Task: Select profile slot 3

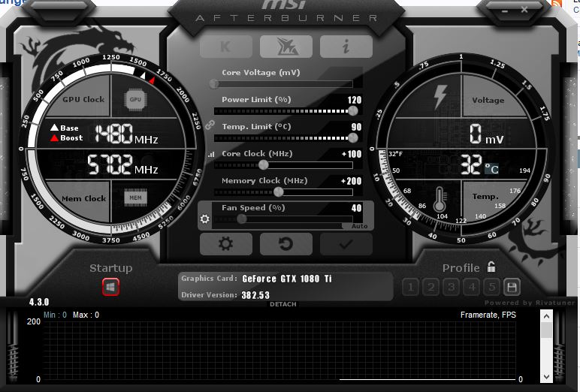Action: coord(452,287)
